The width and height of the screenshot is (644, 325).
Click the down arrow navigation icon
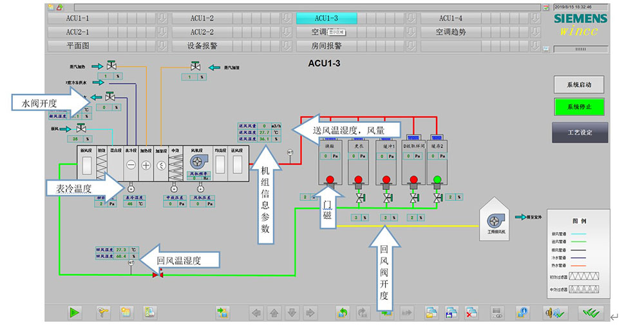292,313
